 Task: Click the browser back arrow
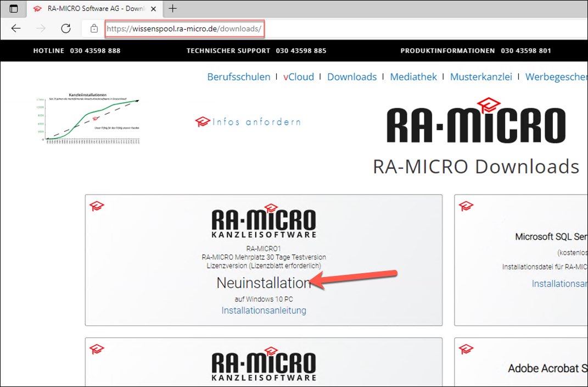16,28
